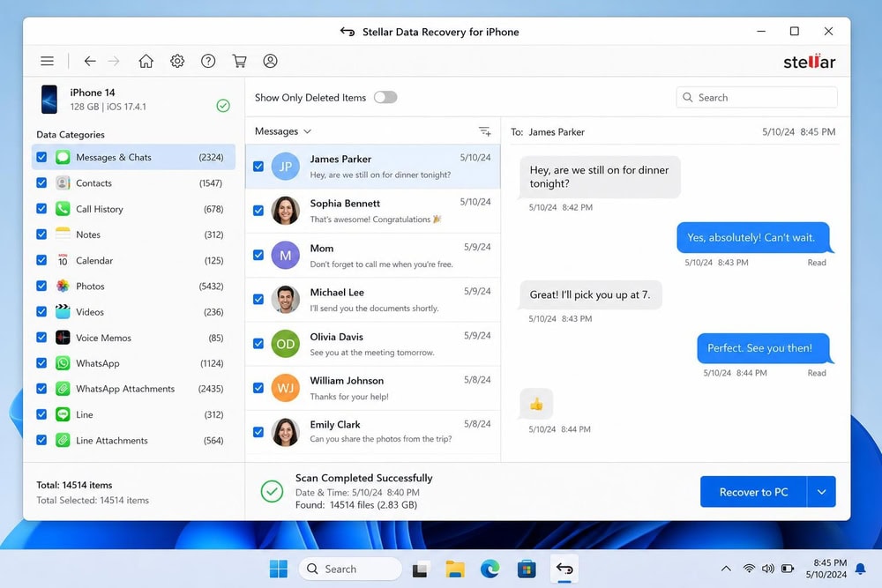
Task: Open Microsoft Store from taskbar
Action: coord(527,569)
